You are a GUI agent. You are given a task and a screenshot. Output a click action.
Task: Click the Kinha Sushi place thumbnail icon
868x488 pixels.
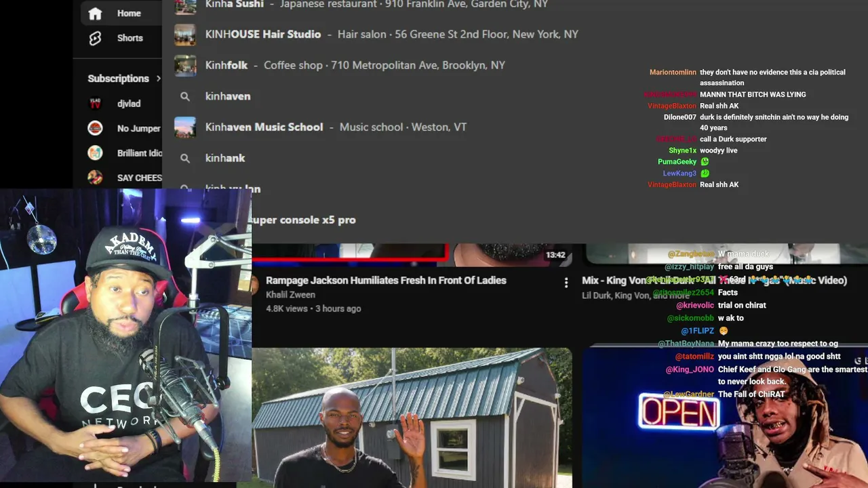click(185, 6)
